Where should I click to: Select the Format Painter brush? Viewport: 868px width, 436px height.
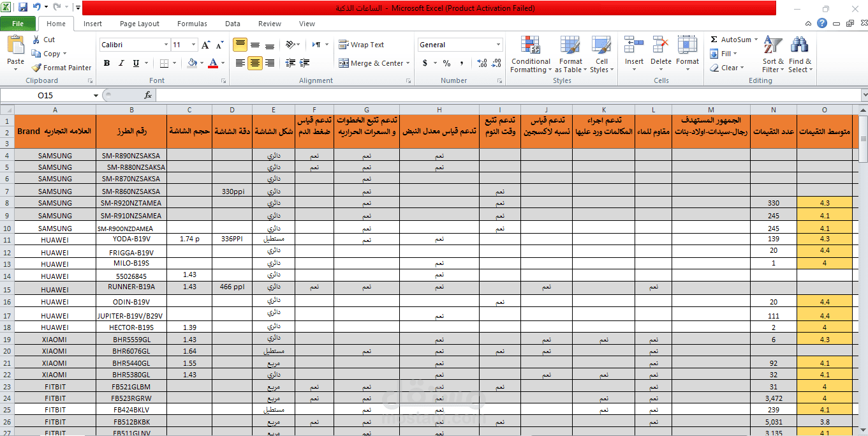coord(36,68)
